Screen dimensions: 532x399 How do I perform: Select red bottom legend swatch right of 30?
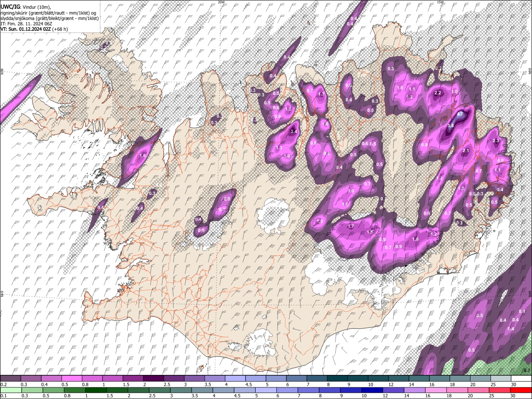coord(521,390)
